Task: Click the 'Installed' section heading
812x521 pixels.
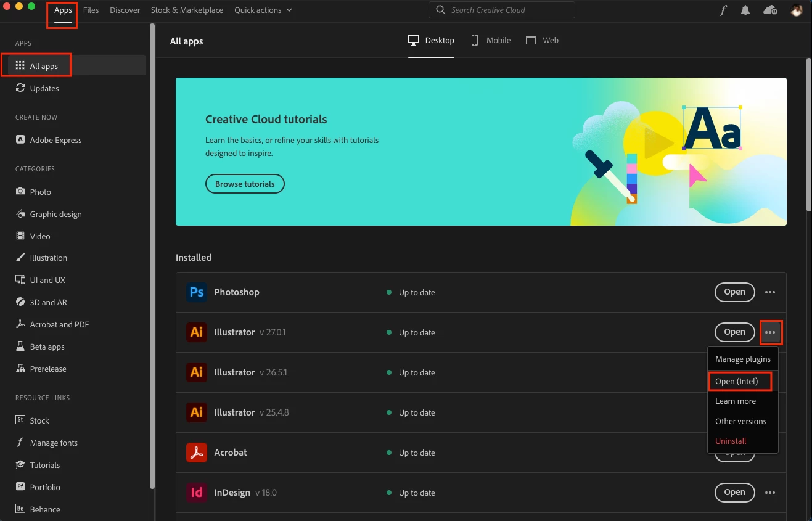Action: coord(194,258)
